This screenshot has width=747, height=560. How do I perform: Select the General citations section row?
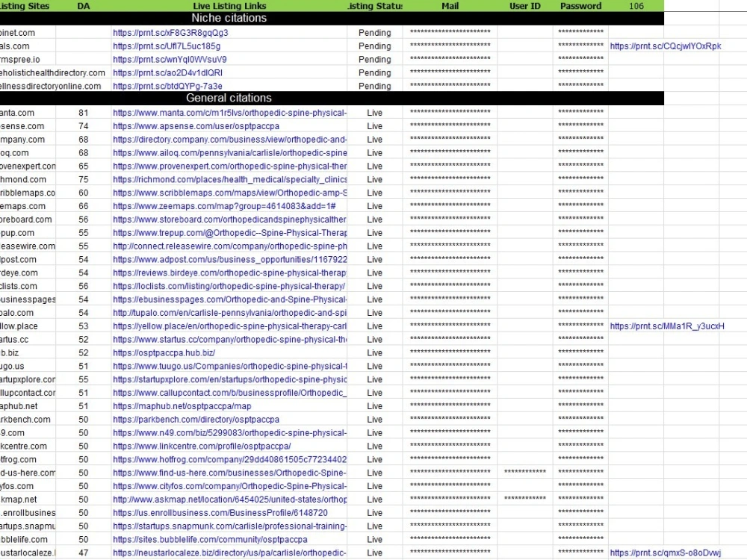click(x=332, y=98)
